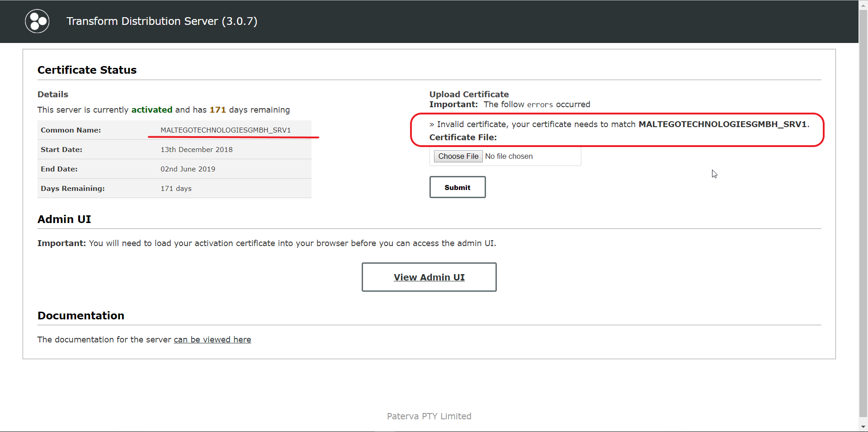868x432 pixels.
Task: Submit the certificate upload form
Action: coord(458,187)
